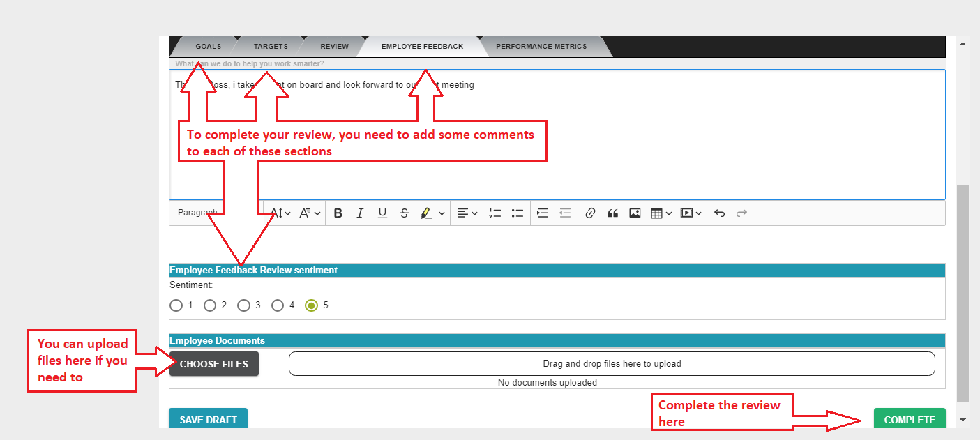Toggle bold formatting in editor toolbar
The width and height of the screenshot is (980, 440).
(x=338, y=213)
